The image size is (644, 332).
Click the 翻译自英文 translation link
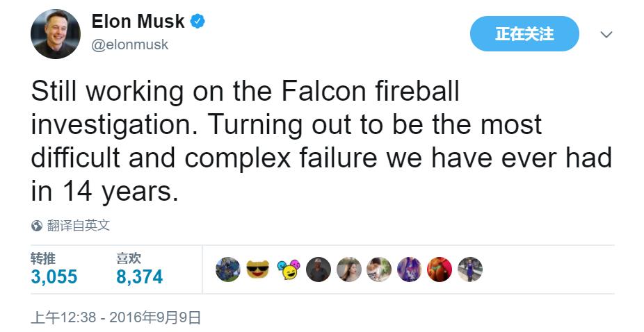point(78,226)
